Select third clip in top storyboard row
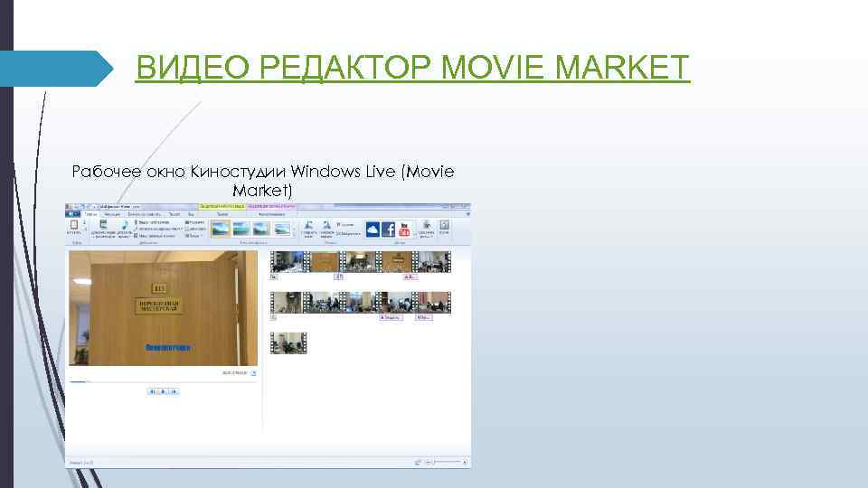Image resolution: width=868 pixels, height=488 pixels. pos(360,262)
